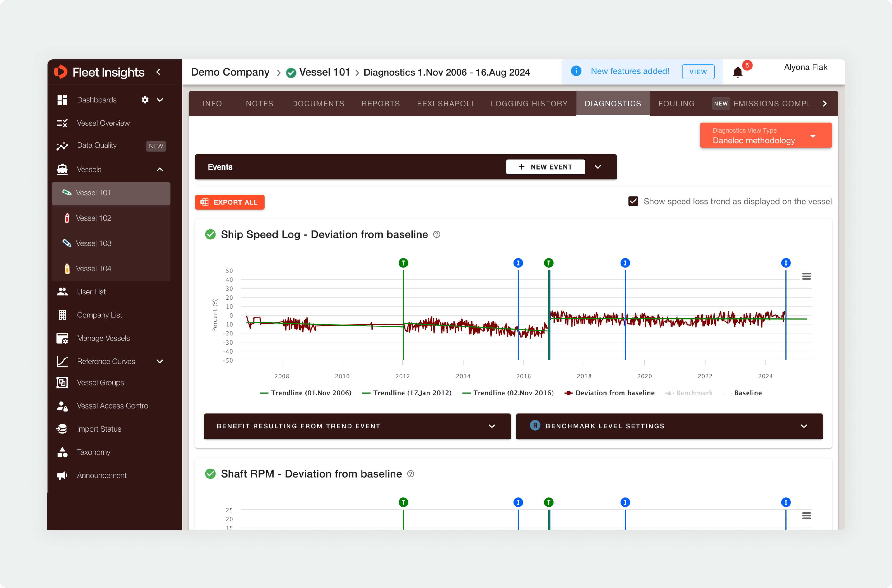This screenshot has height=588, width=892.
Task: Expand the Dashboards menu chevron
Action: (x=160, y=100)
